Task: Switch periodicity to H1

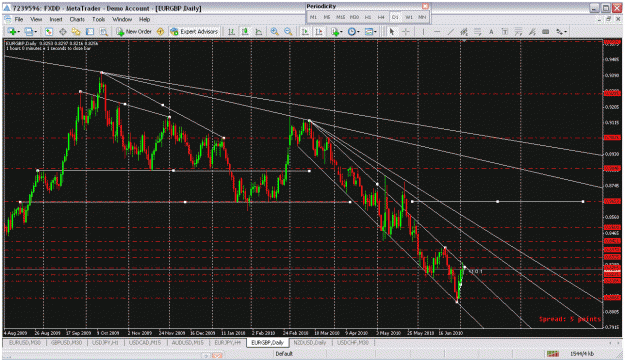Action: click(368, 17)
